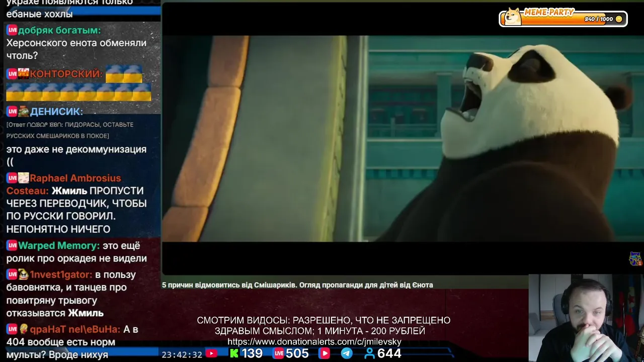This screenshot has height=362, width=644.
Task: Open the donationalerts.com/c/jmilevsky link
Action: [x=314, y=342]
